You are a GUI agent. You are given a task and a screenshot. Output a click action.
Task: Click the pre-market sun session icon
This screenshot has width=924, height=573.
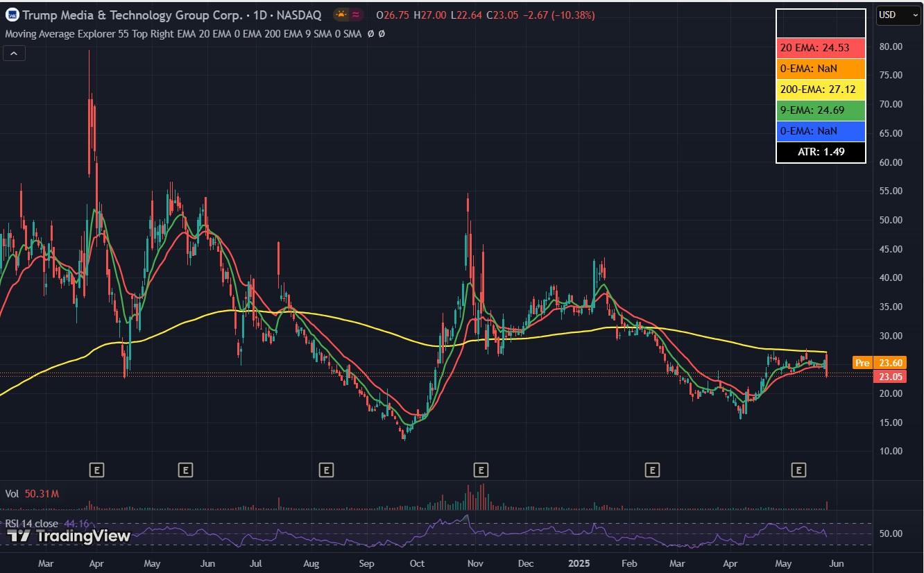tap(342, 15)
